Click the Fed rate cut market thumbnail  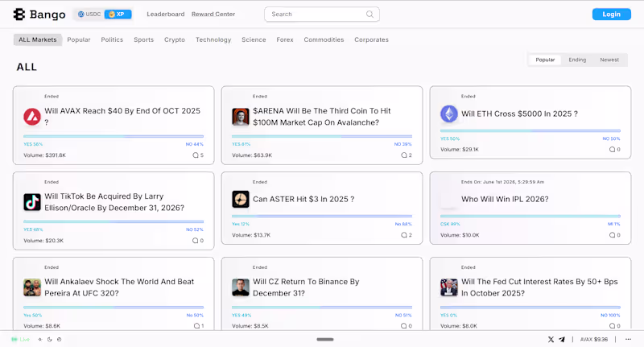click(x=449, y=287)
